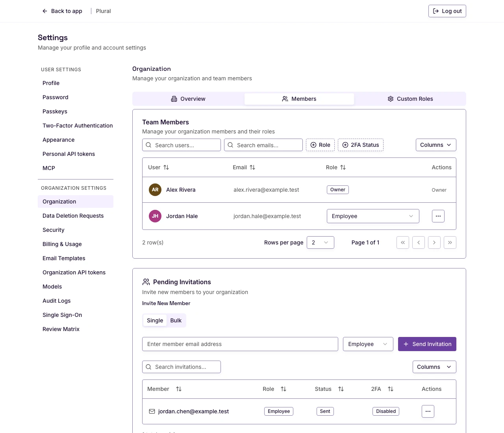Switch invite mode to Bulk
Screen dimensions: 504x433
(176, 320)
